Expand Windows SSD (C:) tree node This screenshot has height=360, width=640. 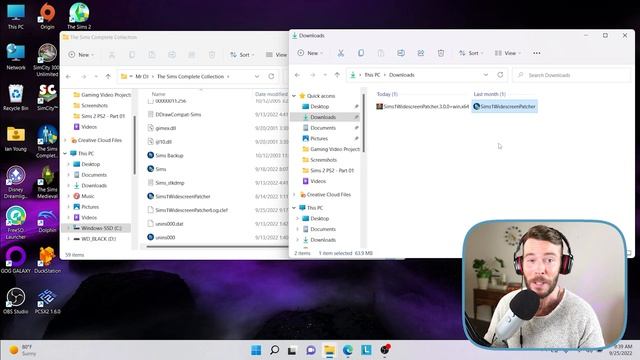click(69, 228)
